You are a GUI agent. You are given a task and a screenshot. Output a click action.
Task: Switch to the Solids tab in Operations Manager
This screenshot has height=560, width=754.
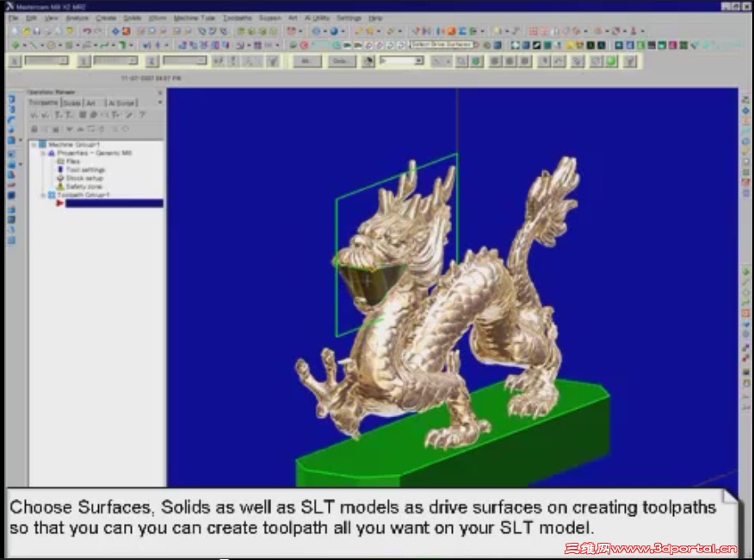[71, 103]
